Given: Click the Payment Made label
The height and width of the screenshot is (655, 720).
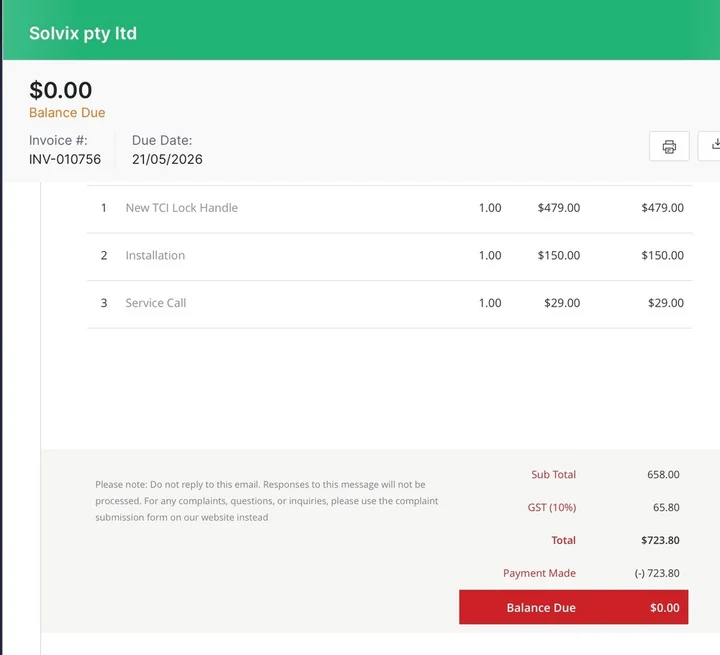Looking at the screenshot, I should (539, 573).
